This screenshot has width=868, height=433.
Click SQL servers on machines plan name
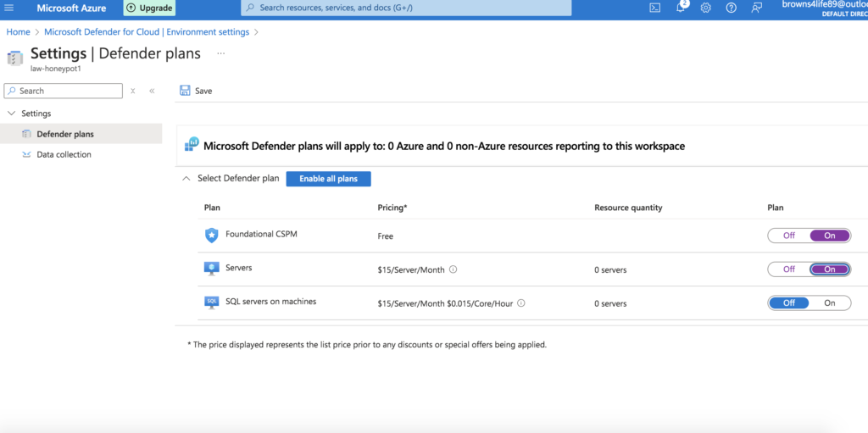(x=270, y=301)
